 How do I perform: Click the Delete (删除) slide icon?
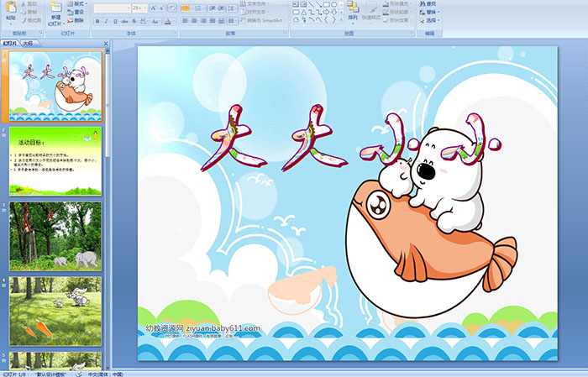tap(70, 20)
